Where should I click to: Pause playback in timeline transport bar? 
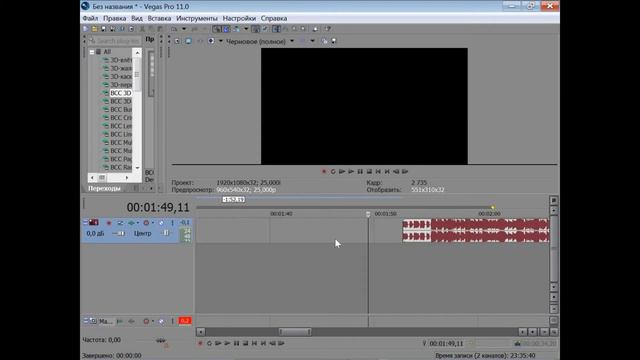tap(236, 343)
